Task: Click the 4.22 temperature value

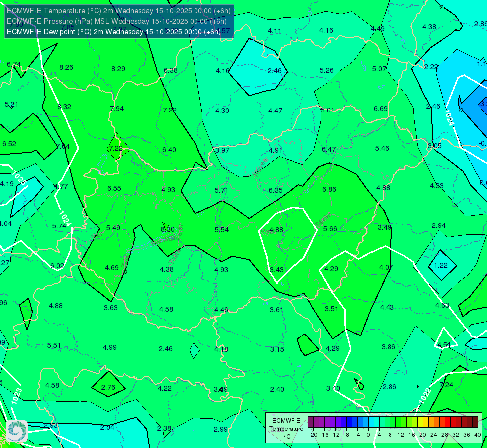Action: 165,388
